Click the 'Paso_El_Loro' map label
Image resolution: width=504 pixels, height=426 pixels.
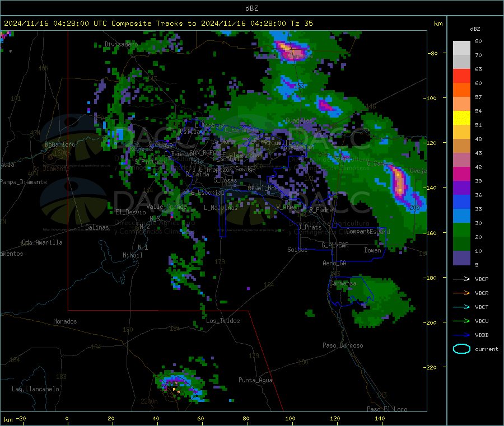(387, 409)
